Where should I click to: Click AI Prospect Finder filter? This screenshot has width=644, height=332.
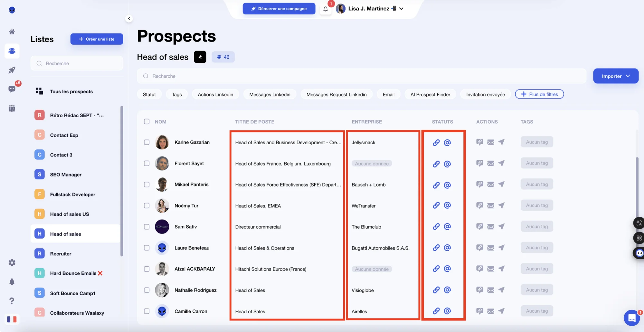pyautogui.click(x=430, y=94)
